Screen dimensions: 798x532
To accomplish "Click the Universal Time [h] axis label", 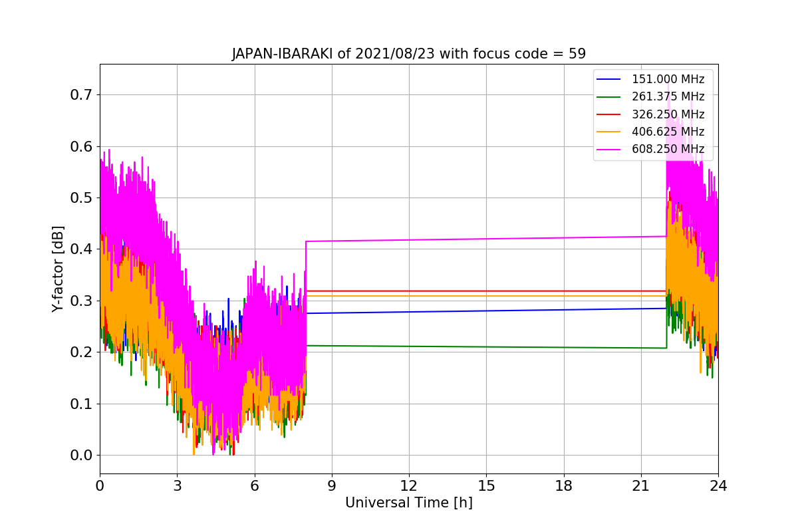I will 409,503.
